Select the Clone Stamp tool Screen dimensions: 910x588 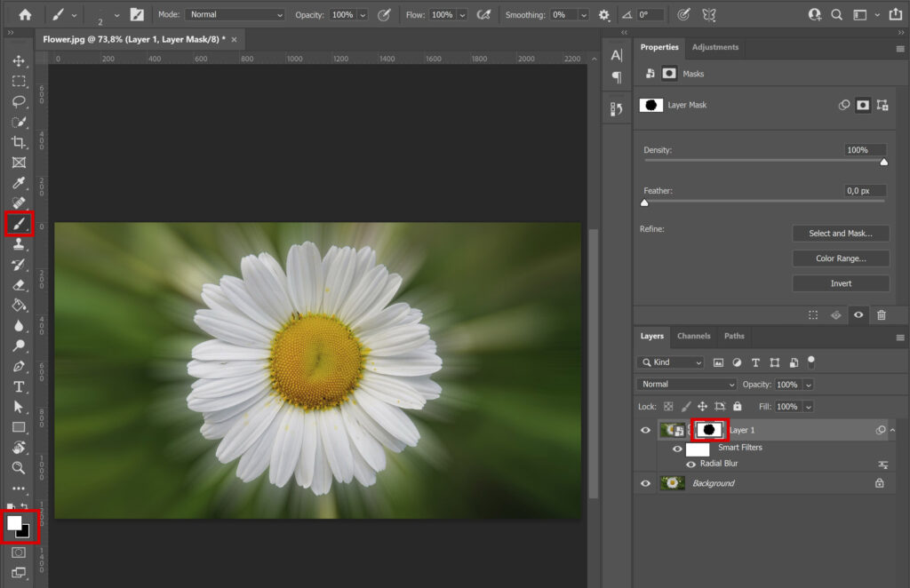(19, 244)
